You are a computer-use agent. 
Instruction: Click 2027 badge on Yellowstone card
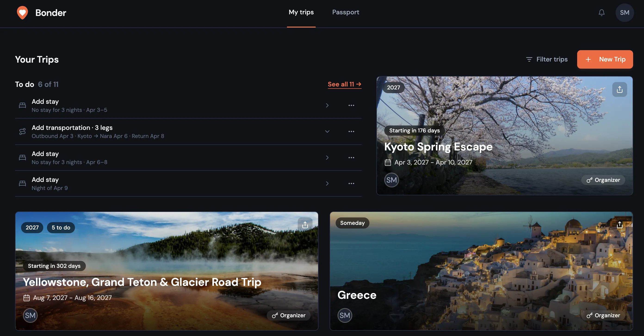(32, 228)
